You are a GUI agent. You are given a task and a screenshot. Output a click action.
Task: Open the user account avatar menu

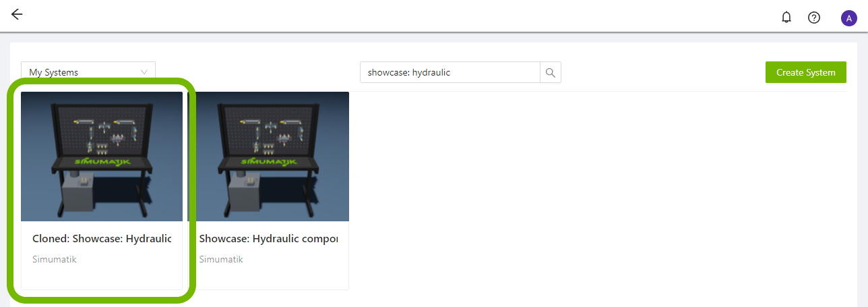pos(848,18)
